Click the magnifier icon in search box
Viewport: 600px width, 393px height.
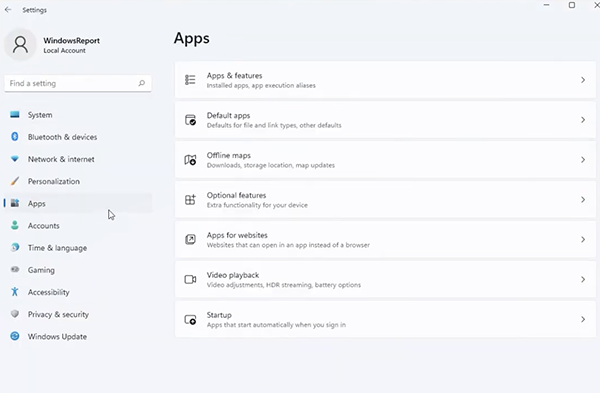[142, 83]
